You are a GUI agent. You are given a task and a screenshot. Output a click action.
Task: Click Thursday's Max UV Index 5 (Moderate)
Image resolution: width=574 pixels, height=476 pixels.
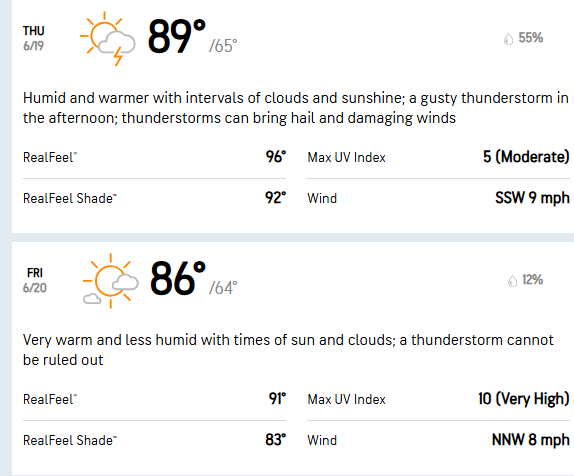(x=526, y=157)
